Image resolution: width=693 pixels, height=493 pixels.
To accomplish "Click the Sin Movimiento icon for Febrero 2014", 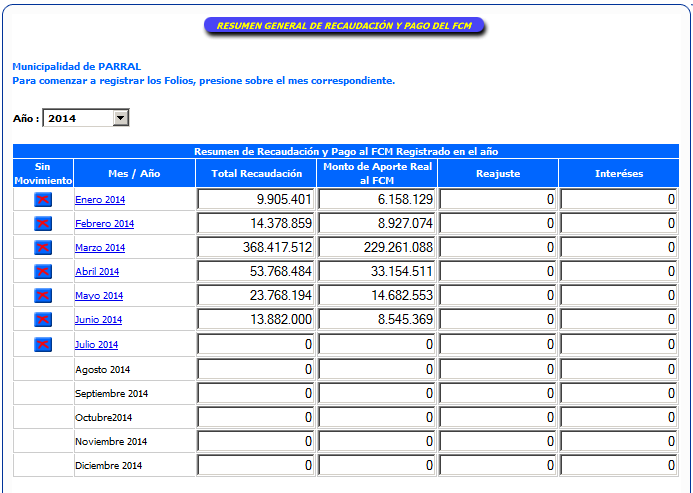I will click(x=43, y=223).
